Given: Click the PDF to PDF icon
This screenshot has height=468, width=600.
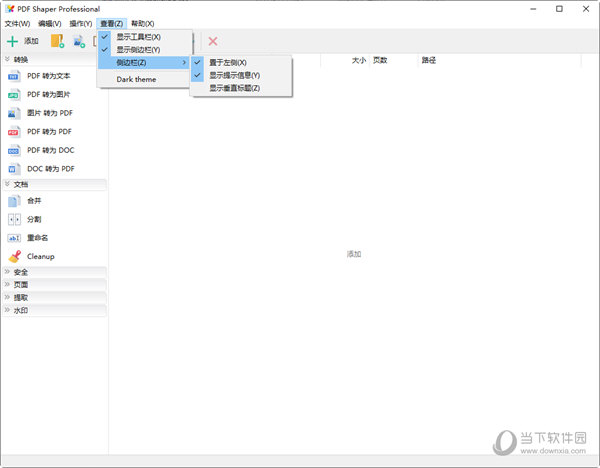Looking at the screenshot, I should coord(14,132).
